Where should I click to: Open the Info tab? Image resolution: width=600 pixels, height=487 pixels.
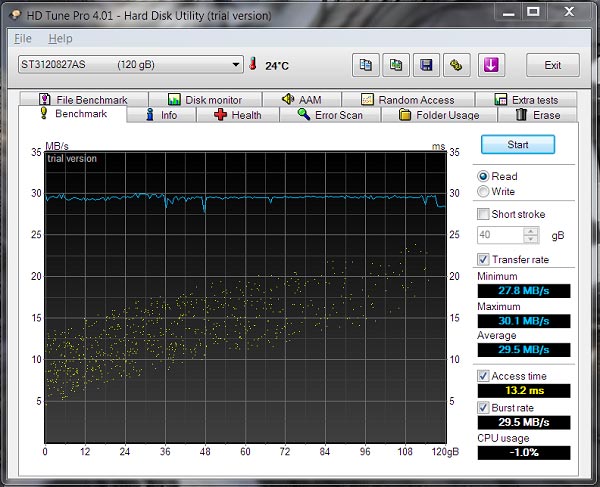pos(161,115)
